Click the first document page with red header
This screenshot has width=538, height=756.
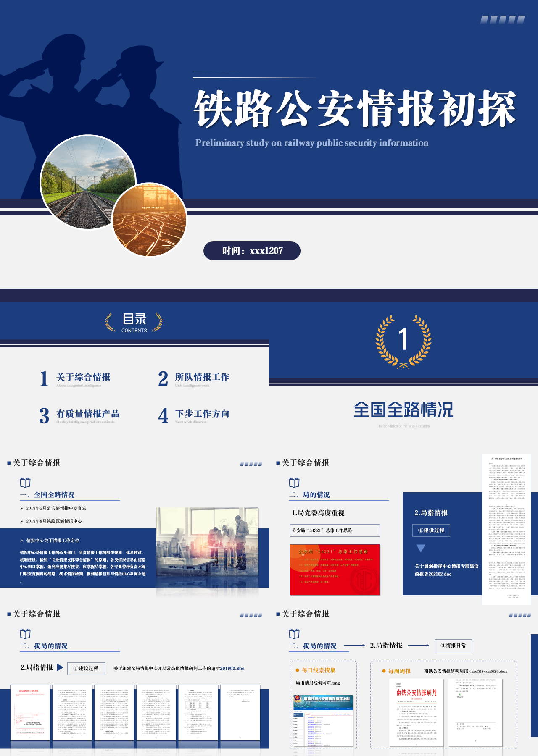point(30,713)
